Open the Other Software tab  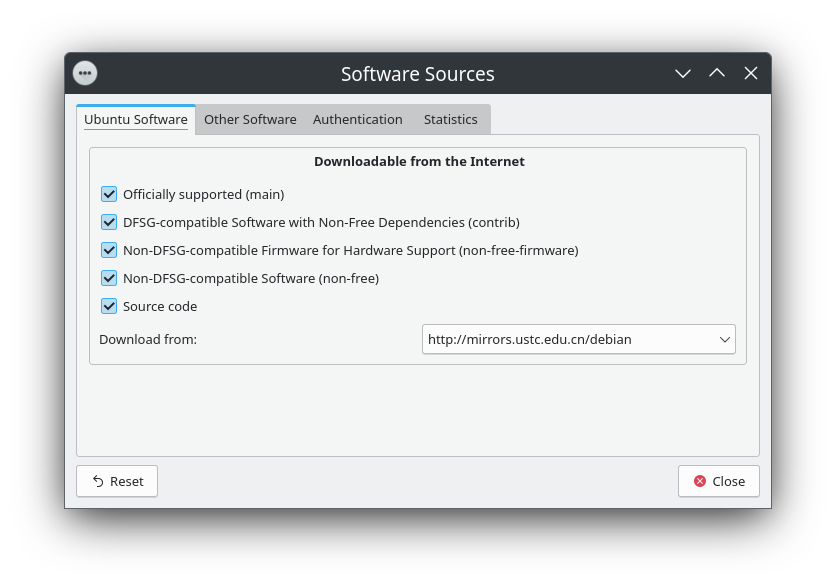tap(250, 119)
